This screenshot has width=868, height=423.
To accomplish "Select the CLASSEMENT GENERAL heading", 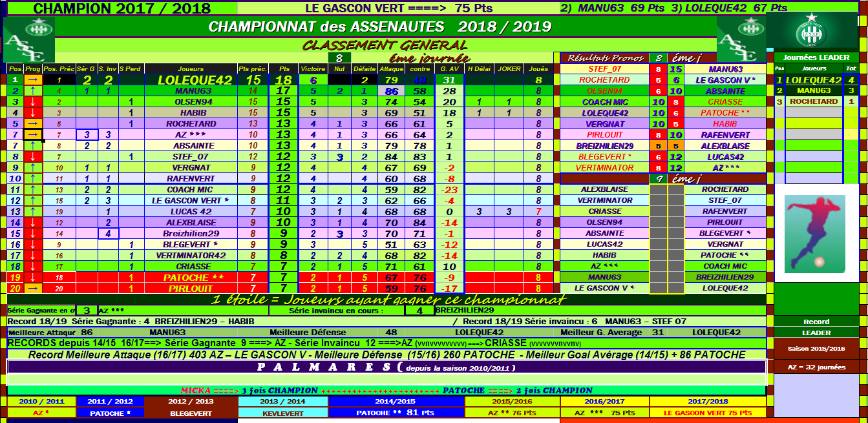I will point(385,45).
